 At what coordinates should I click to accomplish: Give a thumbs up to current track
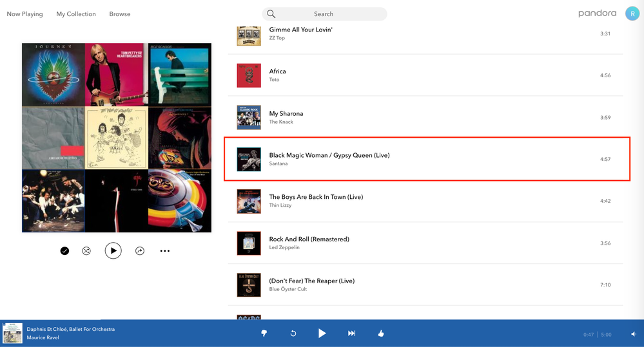381,333
